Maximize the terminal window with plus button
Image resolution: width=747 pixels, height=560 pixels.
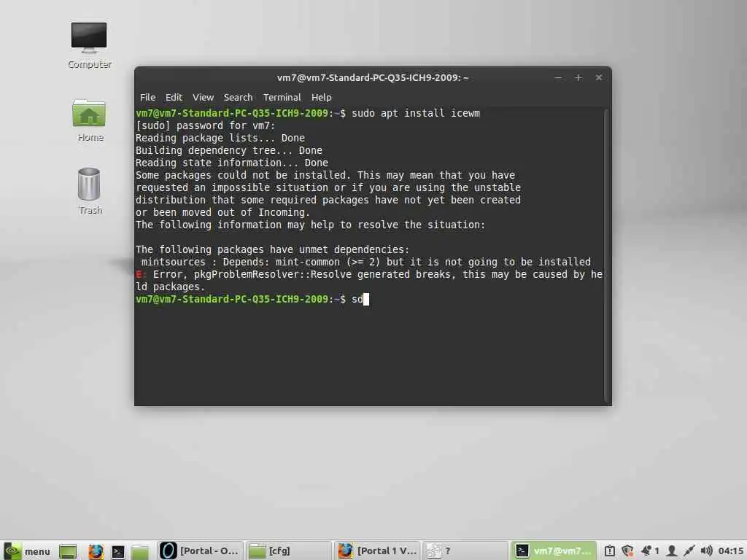pyautogui.click(x=578, y=77)
